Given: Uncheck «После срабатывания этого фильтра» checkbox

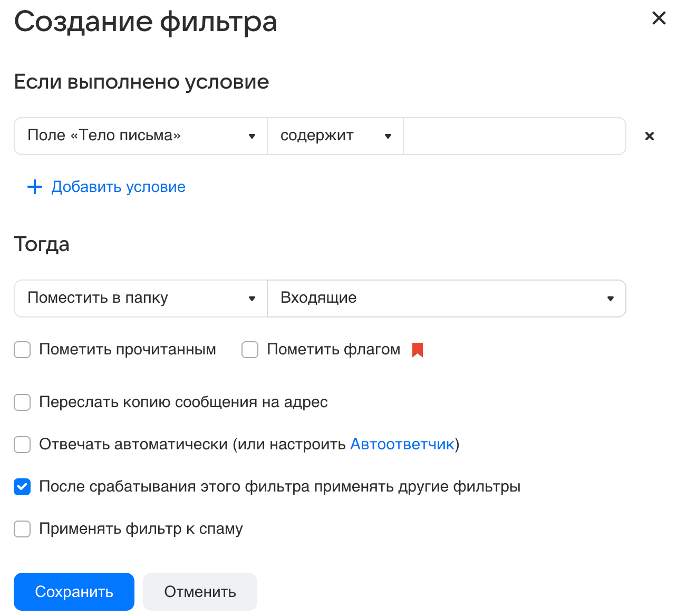Looking at the screenshot, I should [x=22, y=487].
